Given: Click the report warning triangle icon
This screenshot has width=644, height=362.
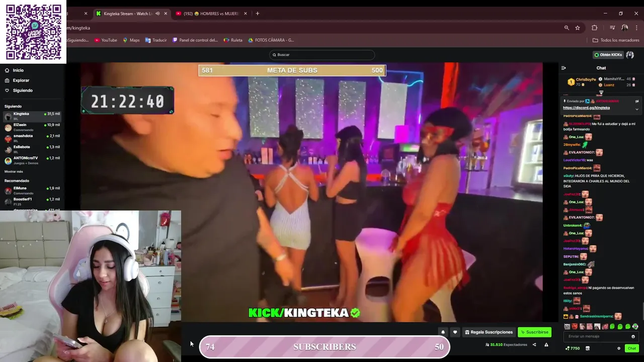Looking at the screenshot, I should tap(546, 345).
